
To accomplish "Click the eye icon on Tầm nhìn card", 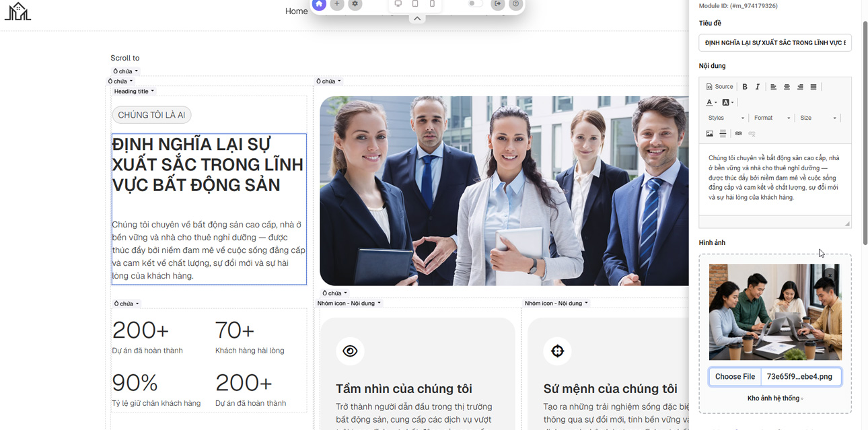I will click(350, 351).
